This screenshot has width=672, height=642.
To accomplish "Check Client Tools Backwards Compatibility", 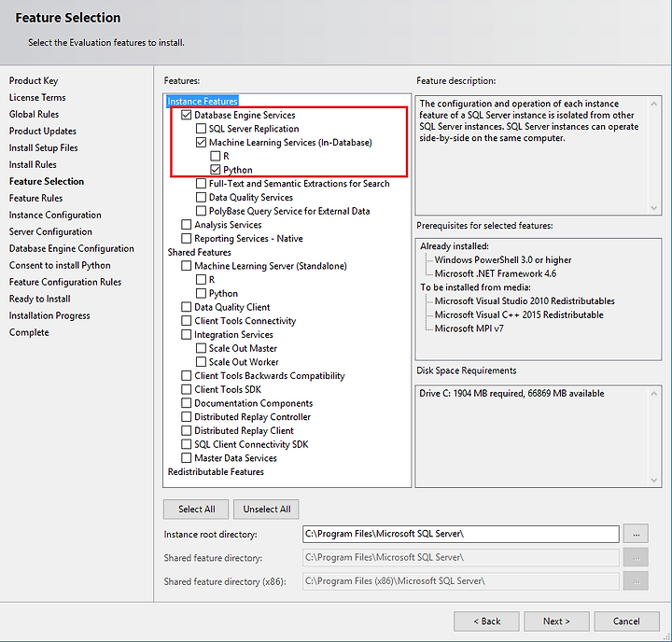I will (x=186, y=375).
